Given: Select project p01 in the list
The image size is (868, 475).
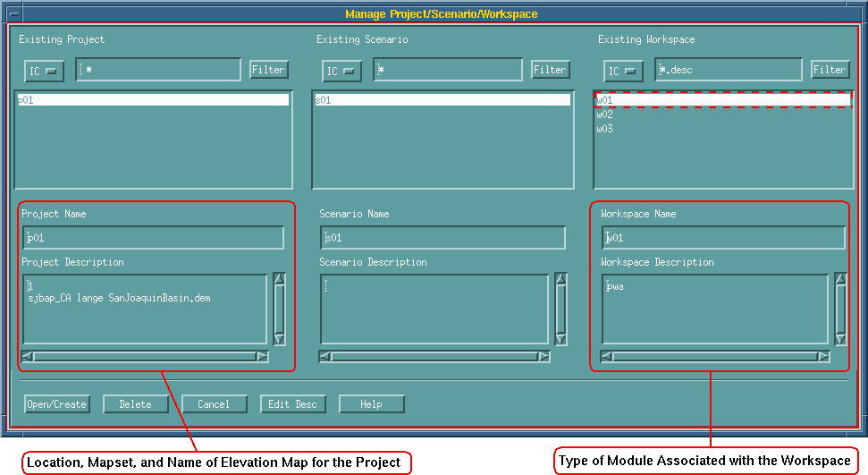Looking at the screenshot, I should pyautogui.click(x=153, y=100).
